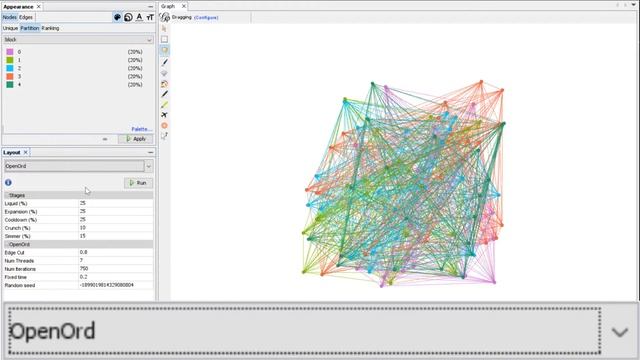The width and height of the screenshot is (640, 360).
Task: Select the Partition coloring mode
Action: point(30,28)
